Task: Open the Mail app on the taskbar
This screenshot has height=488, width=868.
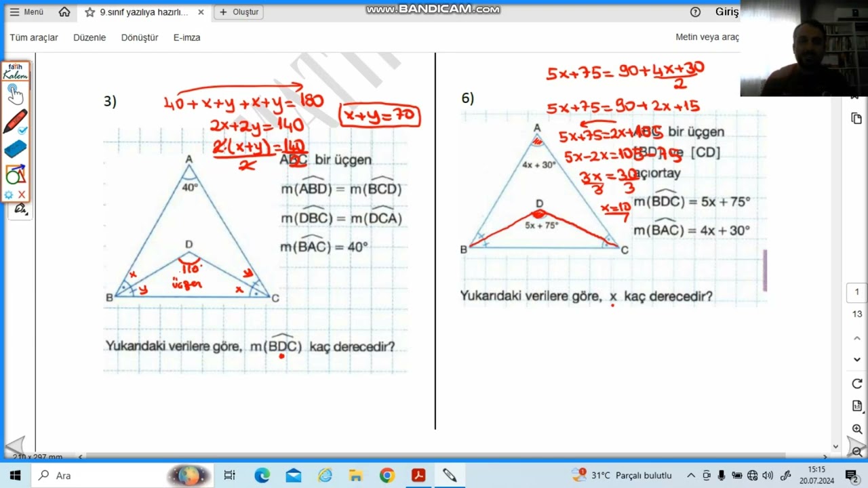Action: [293, 475]
